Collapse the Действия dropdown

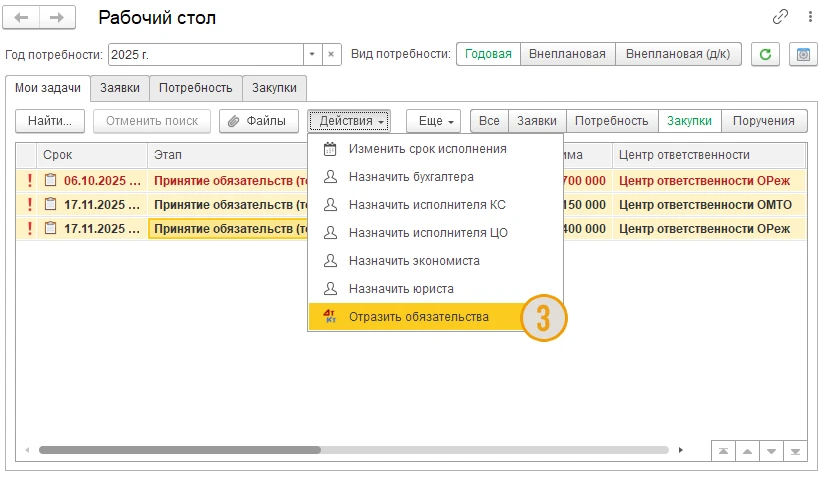coord(349,121)
